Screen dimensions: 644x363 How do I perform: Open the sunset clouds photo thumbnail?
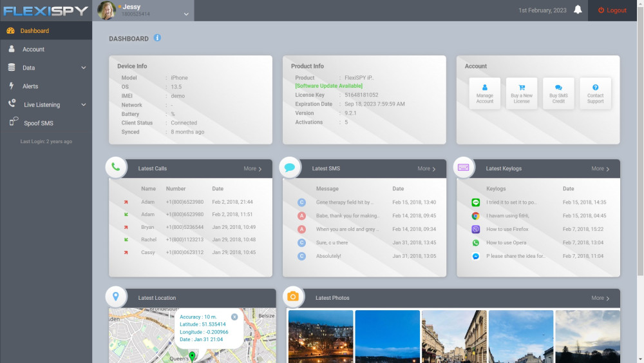point(588,337)
